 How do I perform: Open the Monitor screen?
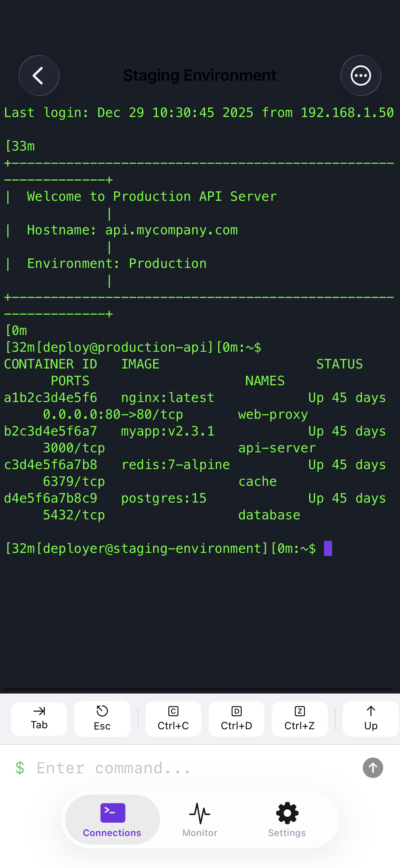click(200, 819)
